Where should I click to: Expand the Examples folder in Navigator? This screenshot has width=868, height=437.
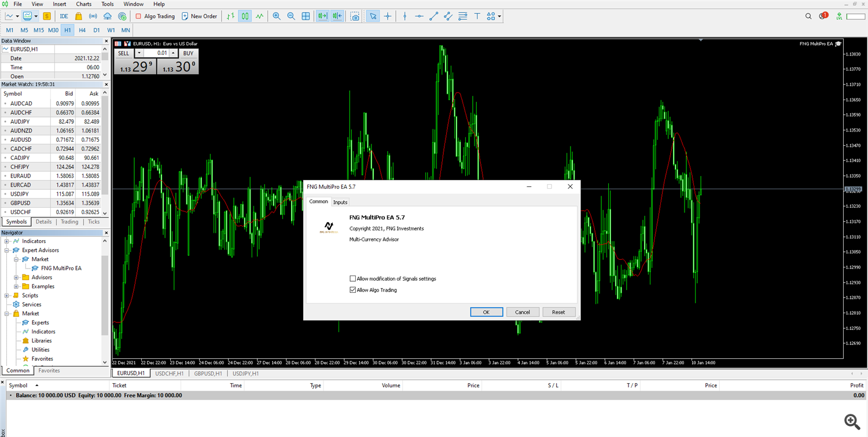17,287
